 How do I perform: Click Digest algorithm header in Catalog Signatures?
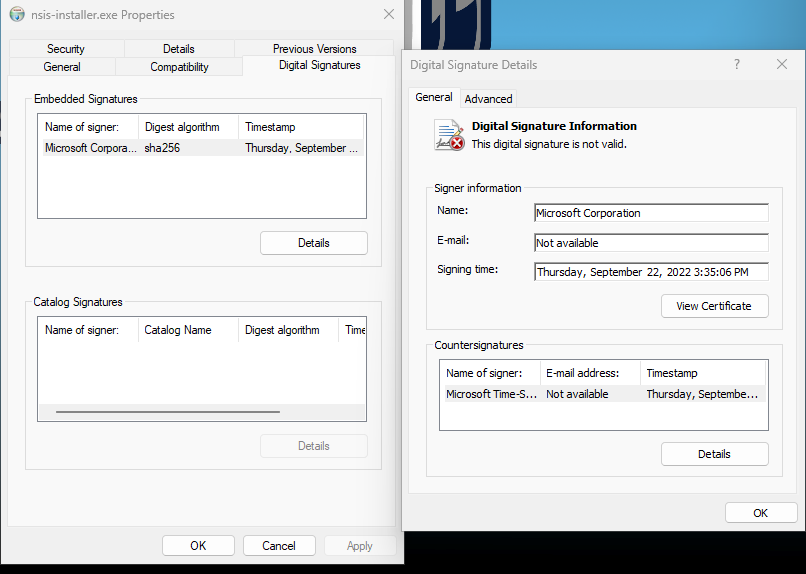point(289,330)
